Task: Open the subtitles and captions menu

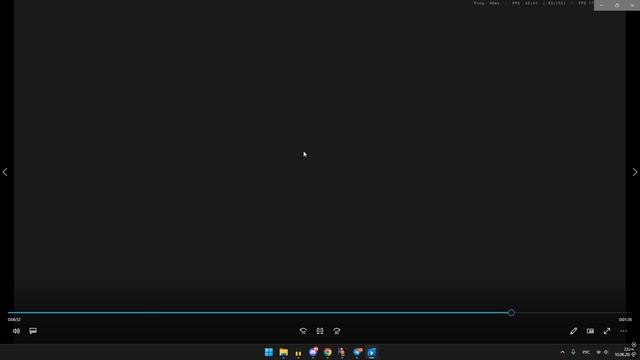Action: coord(33,331)
